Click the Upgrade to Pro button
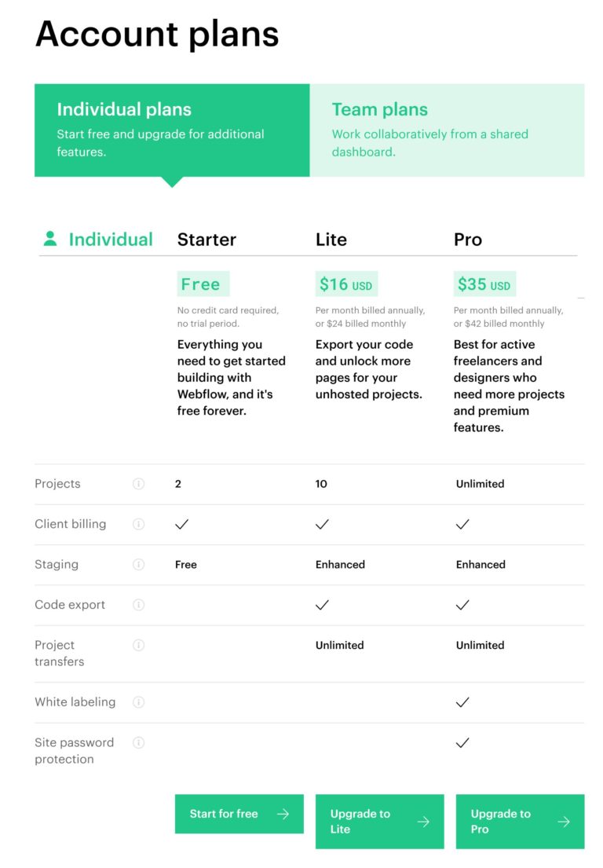The height and width of the screenshot is (868, 603). pos(520,822)
